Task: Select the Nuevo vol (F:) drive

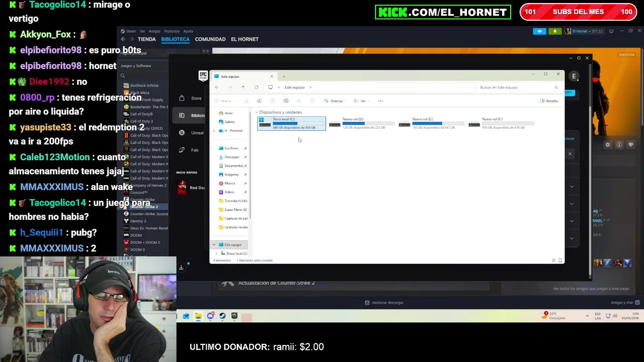Action: point(501,123)
